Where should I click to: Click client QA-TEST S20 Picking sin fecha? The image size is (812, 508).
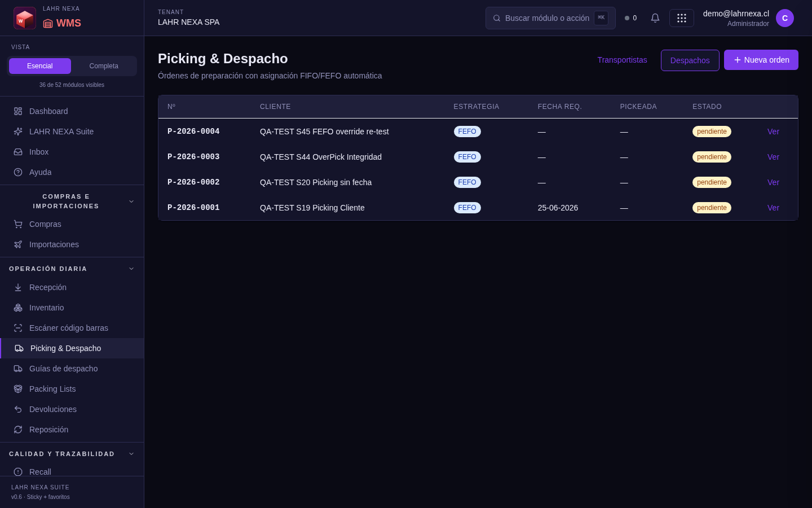[x=316, y=182]
